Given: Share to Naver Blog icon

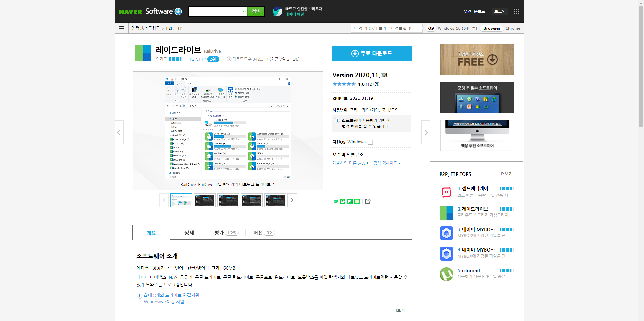Looking at the screenshot, I should (336, 201).
